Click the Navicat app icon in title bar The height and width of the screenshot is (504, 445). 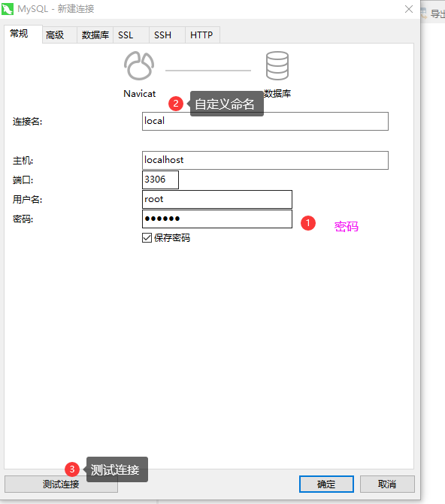pyautogui.click(x=8, y=9)
